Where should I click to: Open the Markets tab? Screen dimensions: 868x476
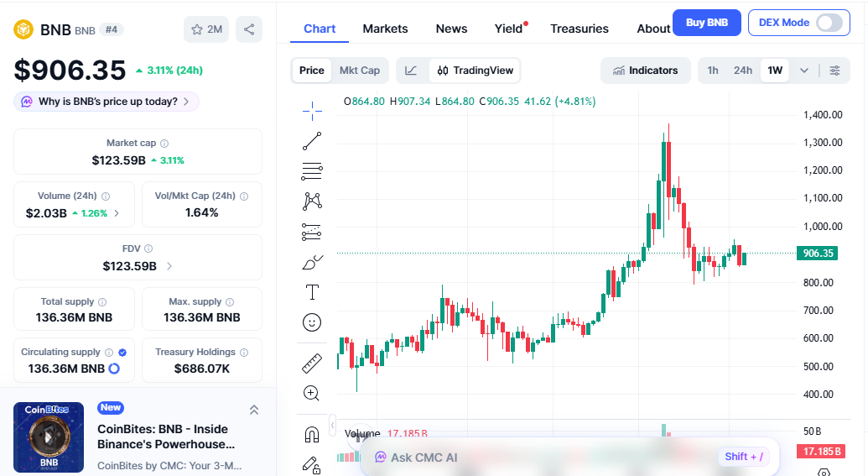[385, 29]
